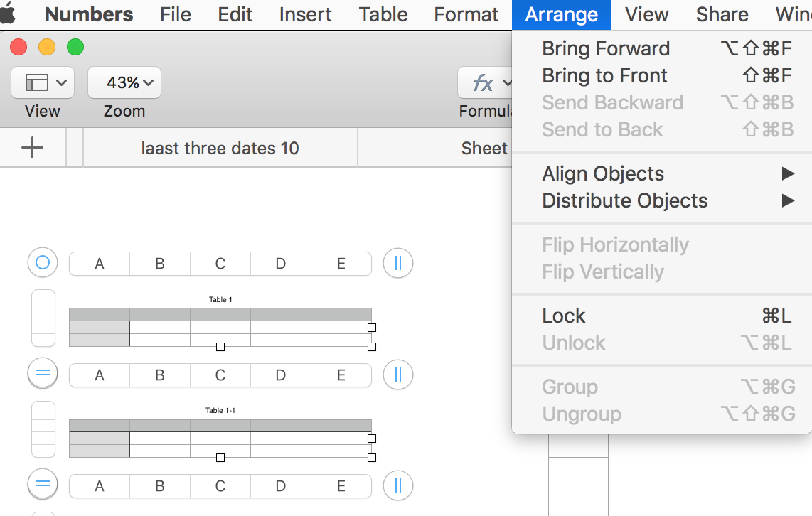The height and width of the screenshot is (516, 812).
Task: Click the Table 1-1 title text
Action: (220, 410)
